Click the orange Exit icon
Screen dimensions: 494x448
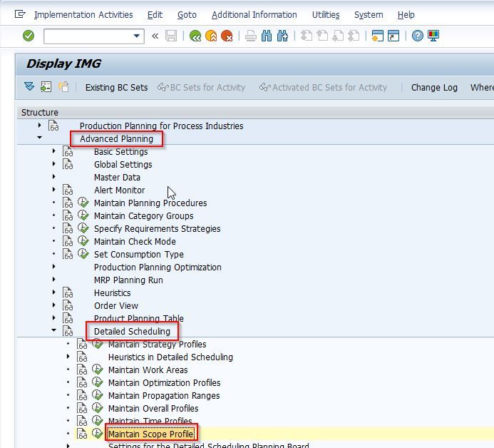(211, 36)
